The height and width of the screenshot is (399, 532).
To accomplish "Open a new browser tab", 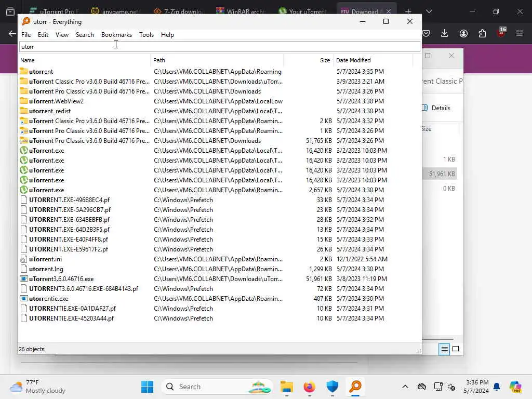I will tap(408, 11).
